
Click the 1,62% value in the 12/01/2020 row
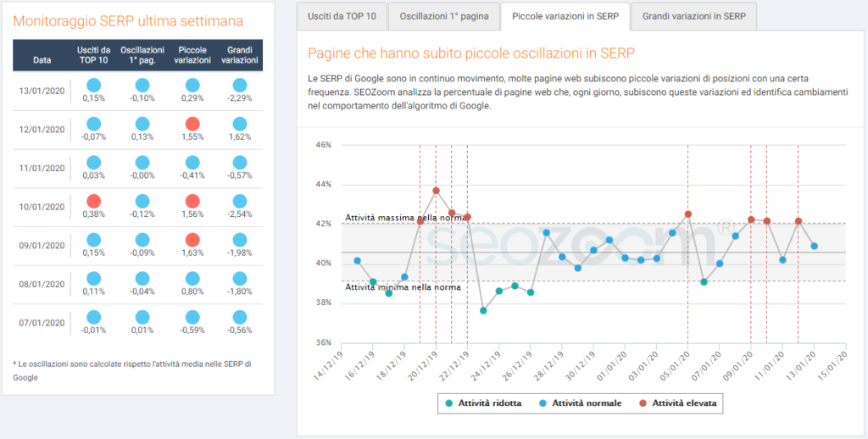(240, 136)
